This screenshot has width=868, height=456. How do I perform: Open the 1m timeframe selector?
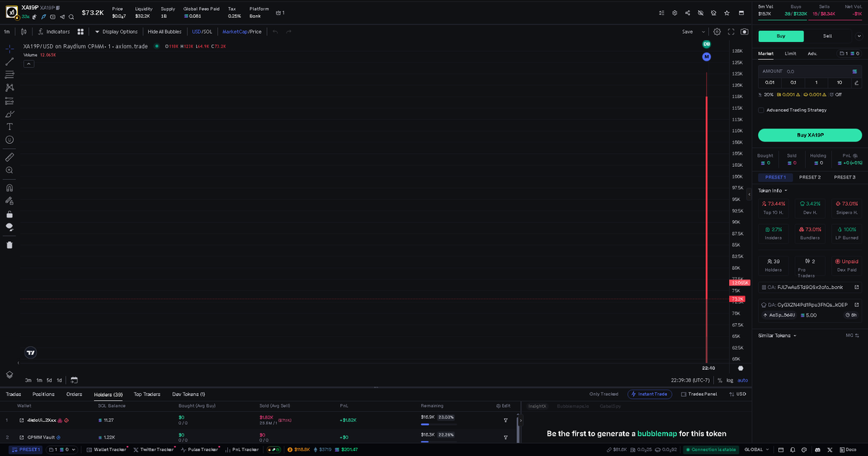tap(7, 32)
